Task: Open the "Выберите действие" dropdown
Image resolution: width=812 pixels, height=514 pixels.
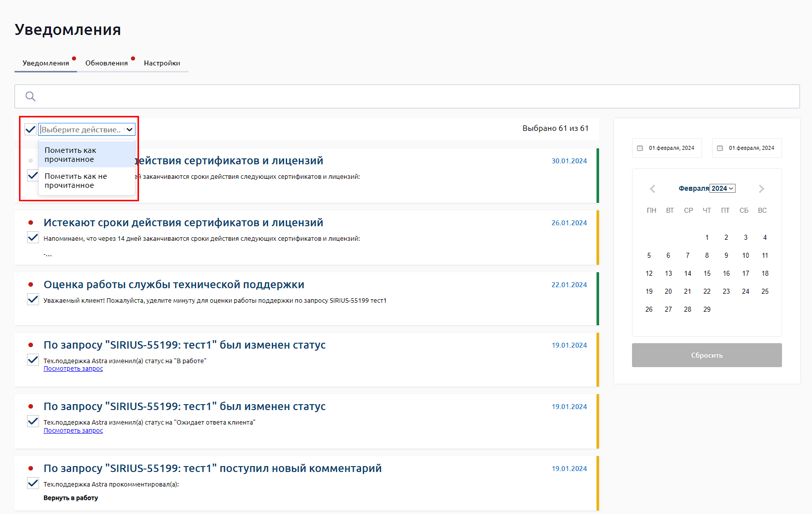Action: click(87, 129)
